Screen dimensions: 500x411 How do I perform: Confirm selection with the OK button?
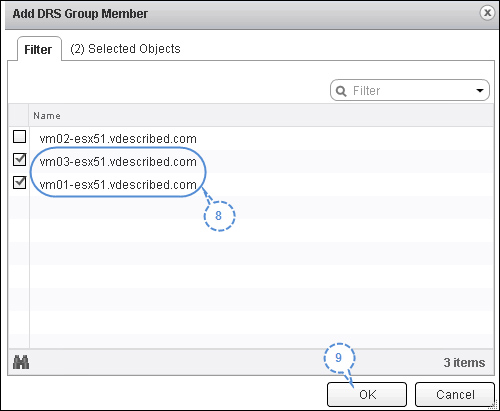click(x=367, y=395)
